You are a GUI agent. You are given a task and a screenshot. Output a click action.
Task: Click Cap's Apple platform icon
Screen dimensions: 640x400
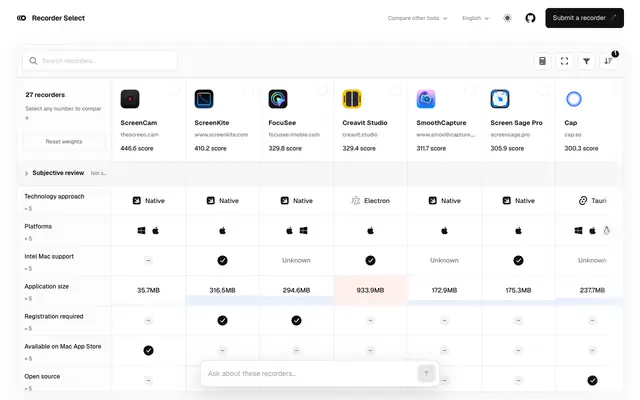tap(592, 231)
